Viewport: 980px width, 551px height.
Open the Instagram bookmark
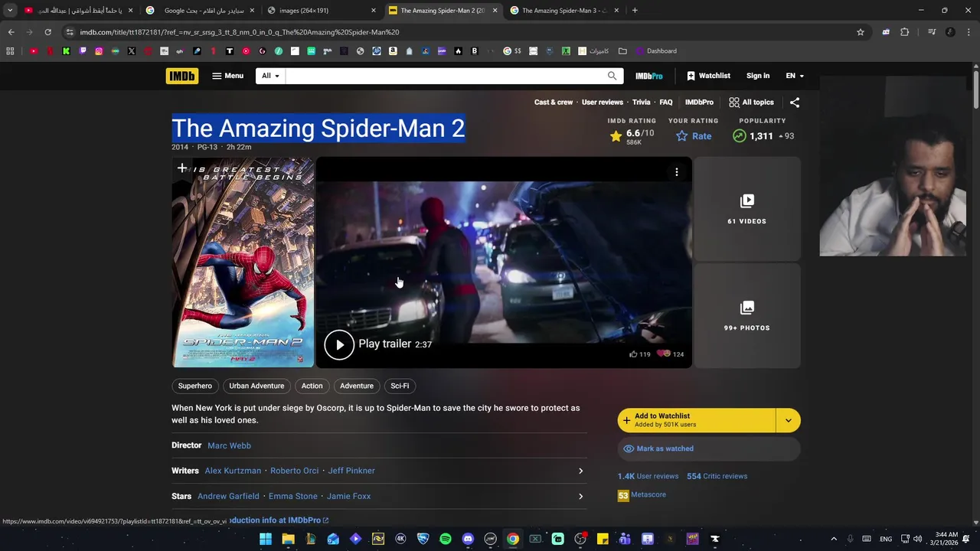pyautogui.click(x=99, y=51)
